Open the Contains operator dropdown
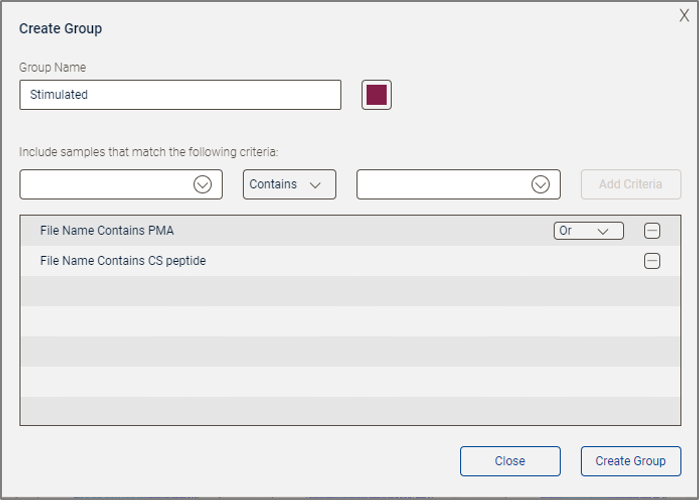The width and height of the screenshot is (700, 500). click(x=289, y=184)
